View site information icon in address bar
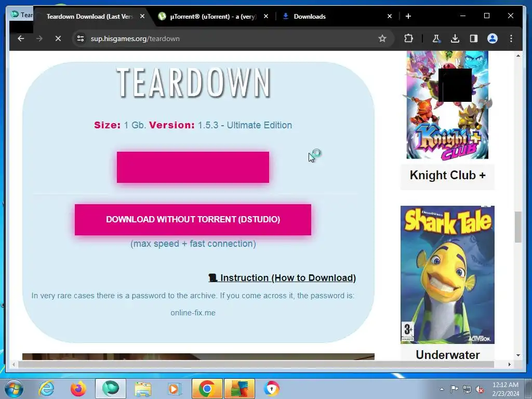 click(81, 38)
